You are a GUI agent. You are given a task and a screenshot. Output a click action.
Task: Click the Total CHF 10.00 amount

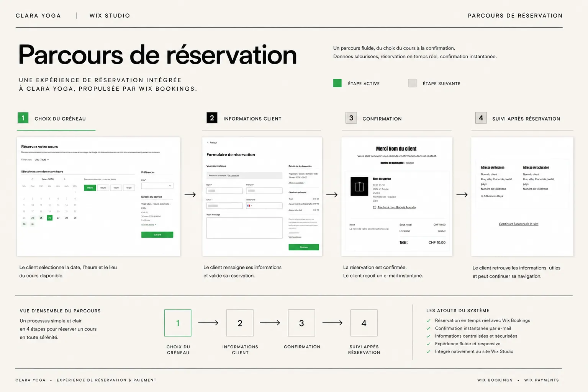tap(437, 242)
